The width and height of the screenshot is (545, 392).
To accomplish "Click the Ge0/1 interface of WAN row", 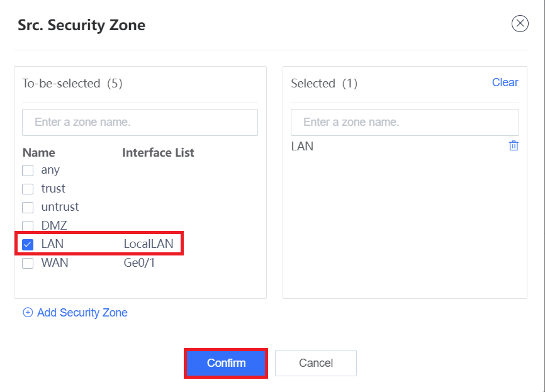I will click(139, 263).
